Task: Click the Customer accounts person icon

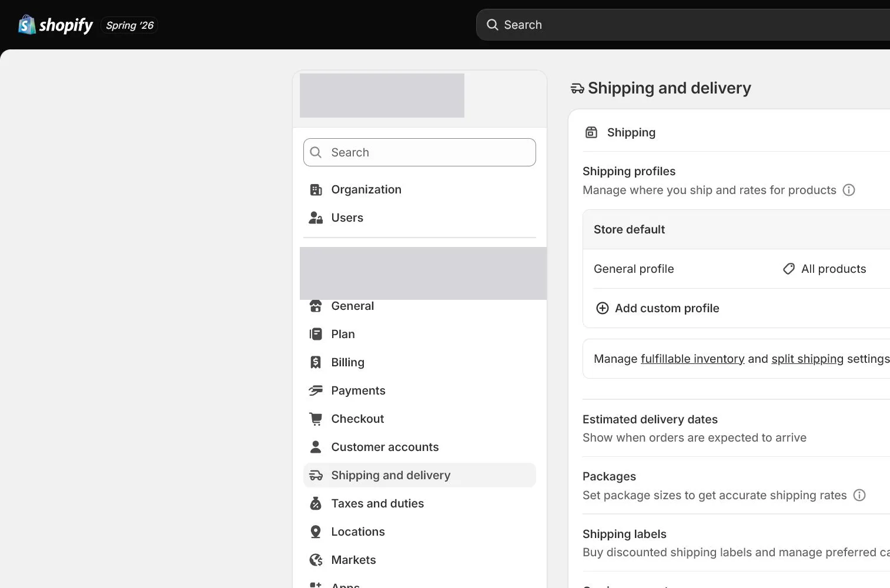Action: (x=316, y=447)
